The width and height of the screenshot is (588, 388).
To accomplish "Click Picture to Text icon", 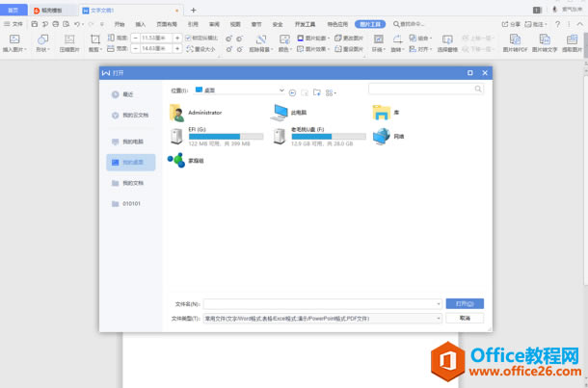I will (545, 39).
